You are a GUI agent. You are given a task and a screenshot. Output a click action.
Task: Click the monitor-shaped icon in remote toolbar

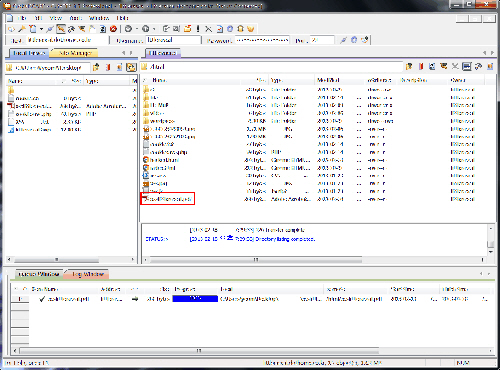click(467, 67)
